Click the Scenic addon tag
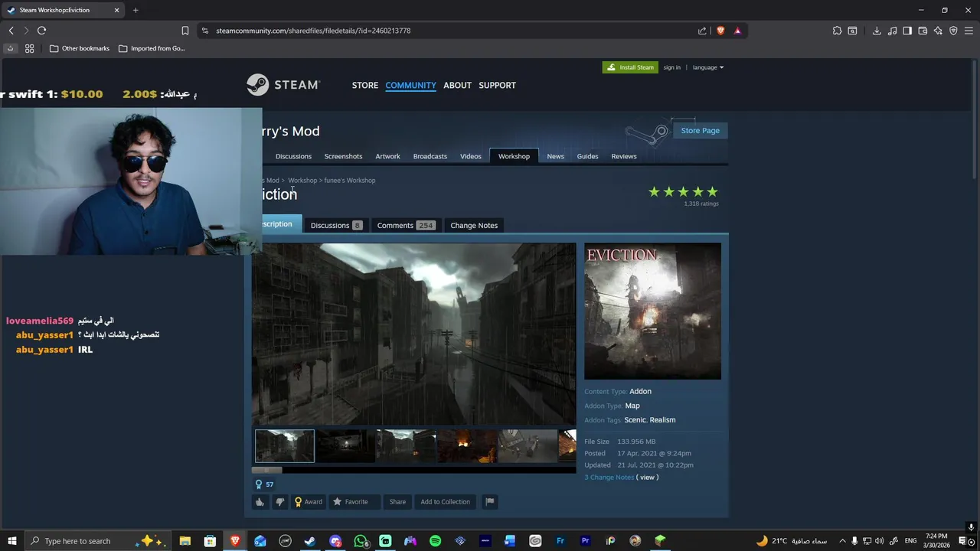The height and width of the screenshot is (551, 980). click(x=635, y=420)
